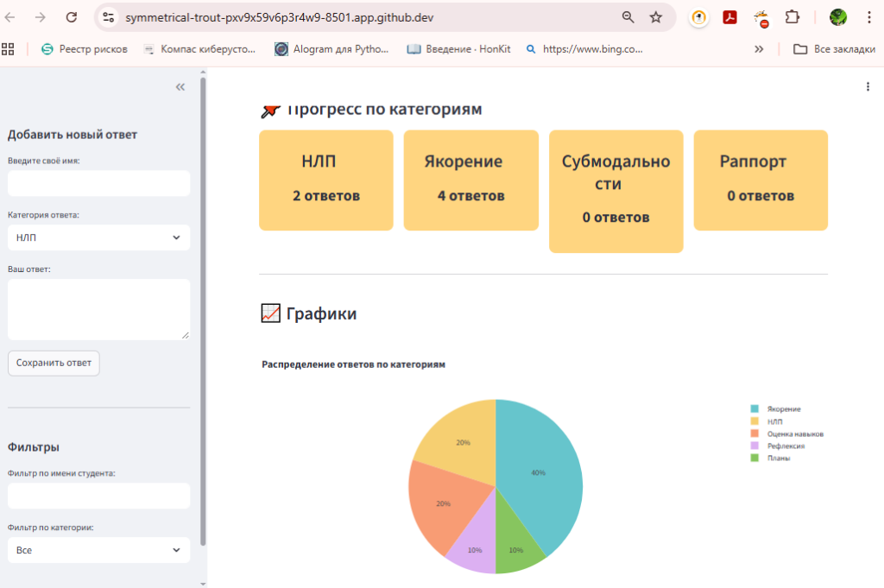Click the browser profile avatar

pyautogui.click(x=837, y=17)
